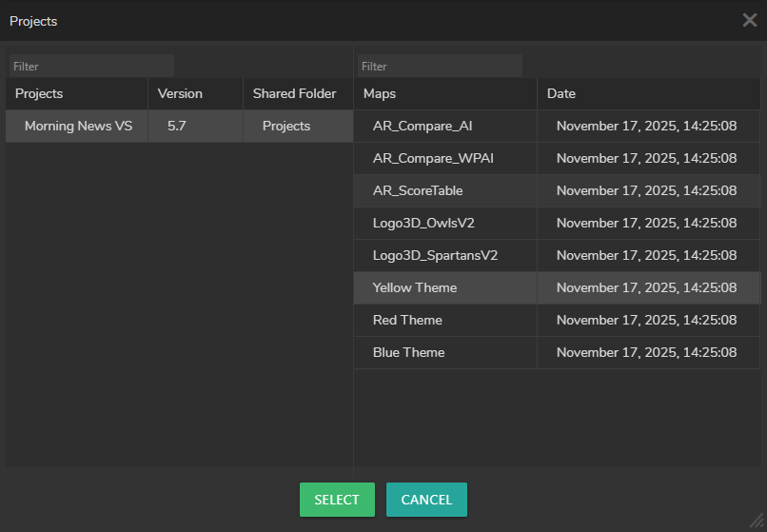Close the Projects dialog with the X

coord(749,20)
